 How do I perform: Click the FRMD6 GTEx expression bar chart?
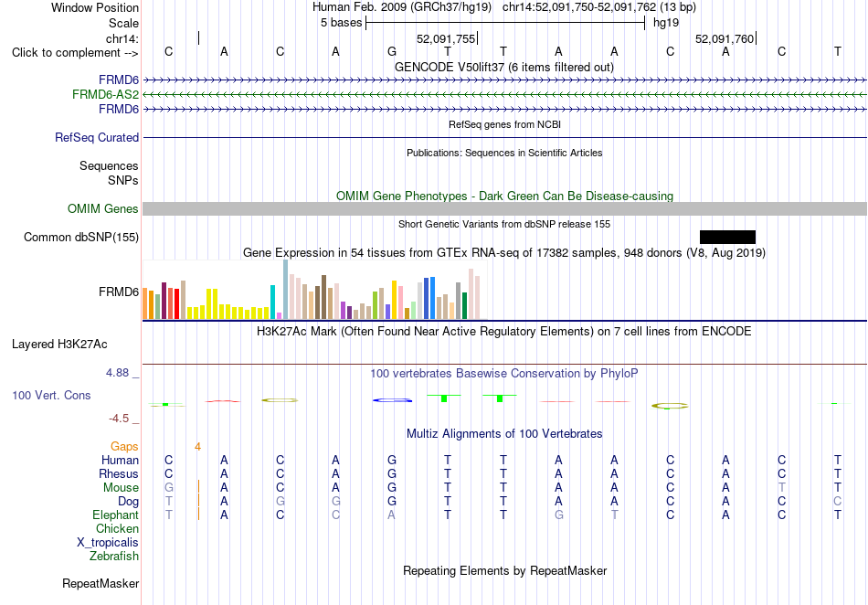312,290
